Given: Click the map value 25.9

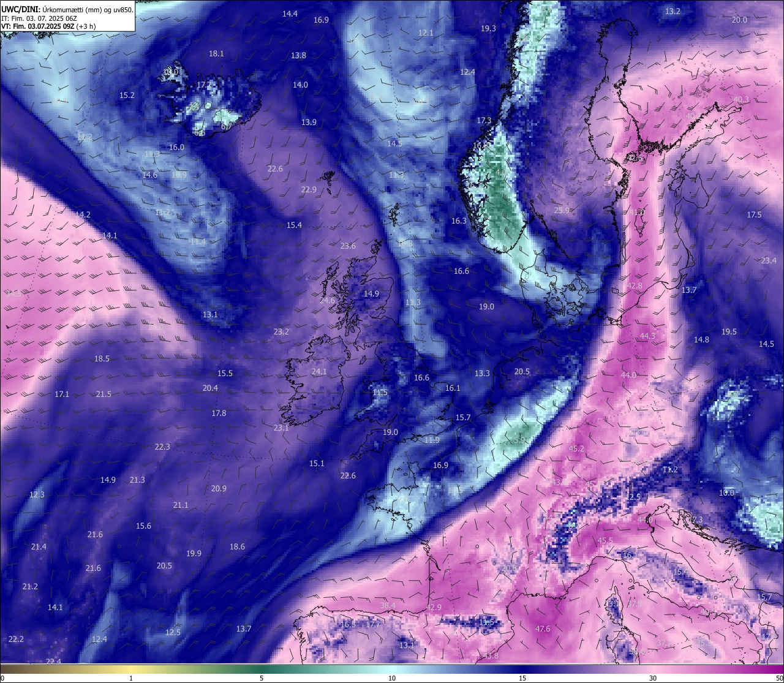Looking at the screenshot, I should (x=562, y=210).
